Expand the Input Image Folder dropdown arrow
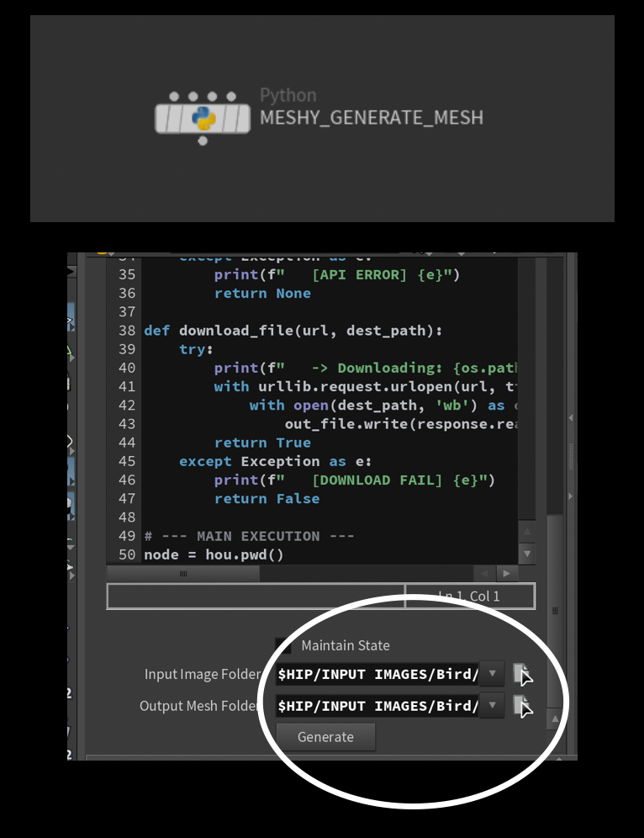This screenshot has height=838, width=644. coord(493,673)
